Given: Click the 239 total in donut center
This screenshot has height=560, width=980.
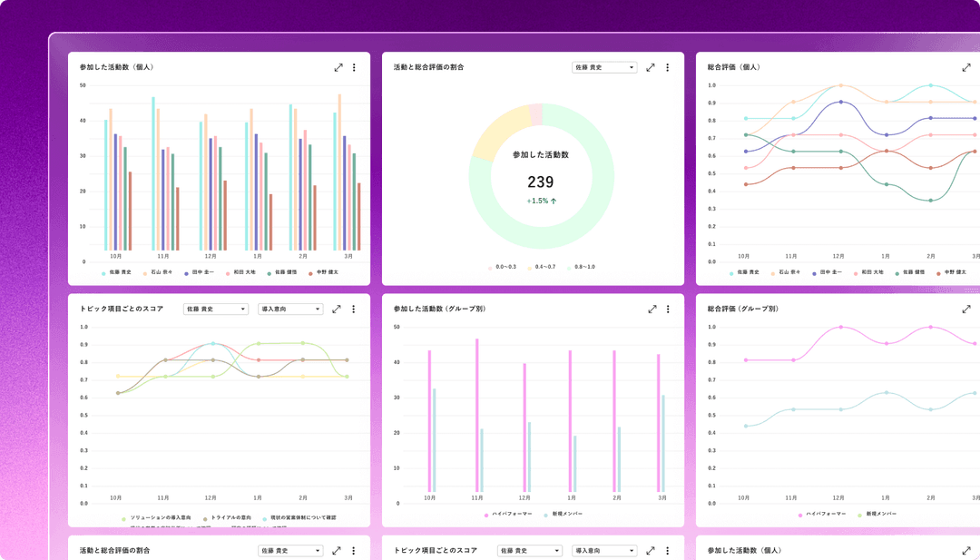Looking at the screenshot, I should 540,182.
